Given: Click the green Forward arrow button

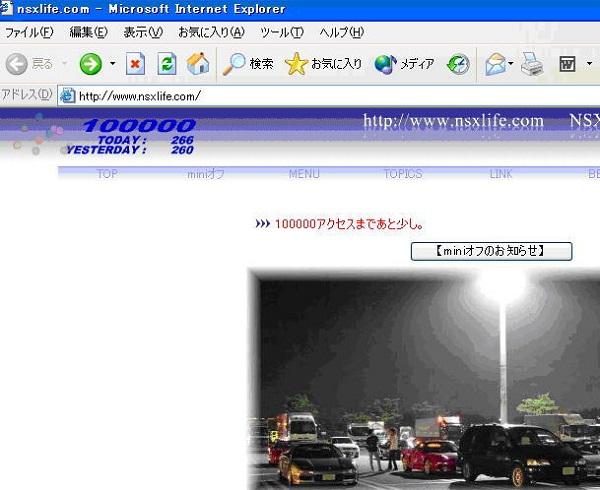Looking at the screenshot, I should 90,64.
